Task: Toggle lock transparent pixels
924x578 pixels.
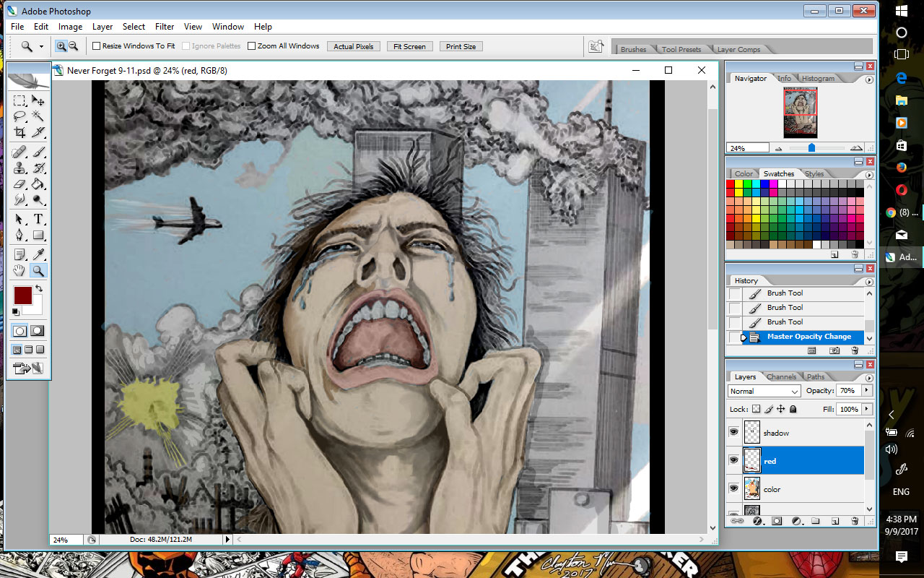Action: (x=757, y=409)
